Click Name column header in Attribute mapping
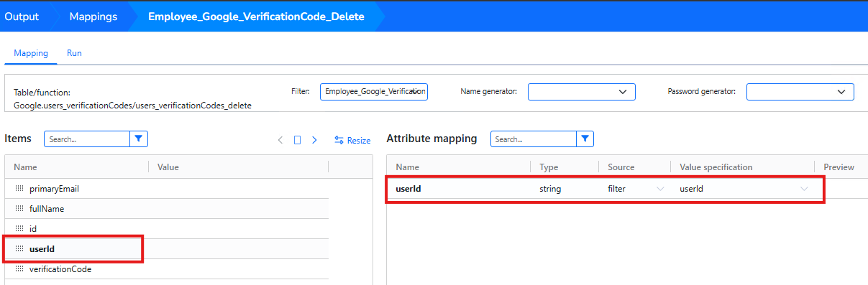Image resolution: width=868 pixels, height=285 pixels. 407,167
